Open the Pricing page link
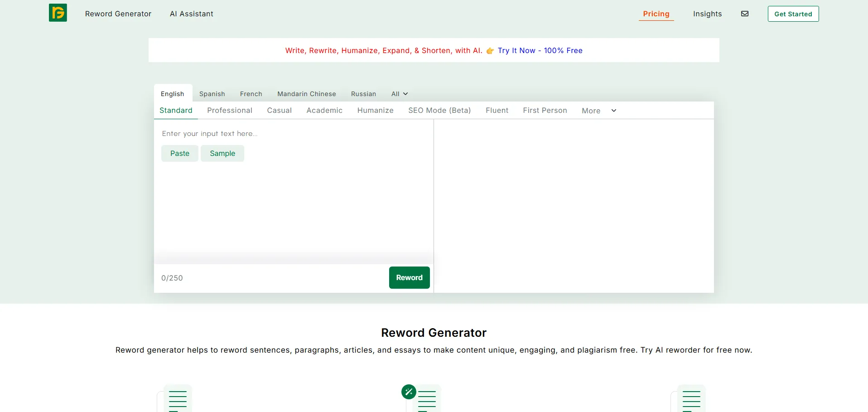Image resolution: width=868 pixels, height=412 pixels. (x=656, y=14)
